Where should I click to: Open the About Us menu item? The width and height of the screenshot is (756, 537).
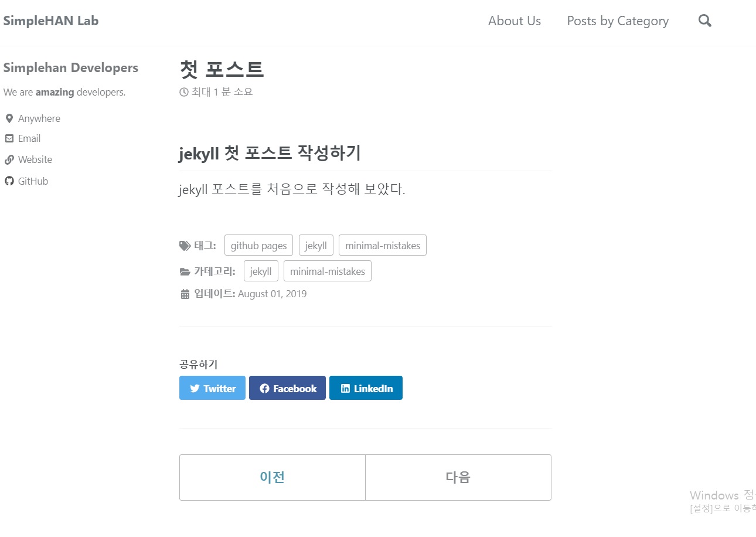tap(515, 21)
